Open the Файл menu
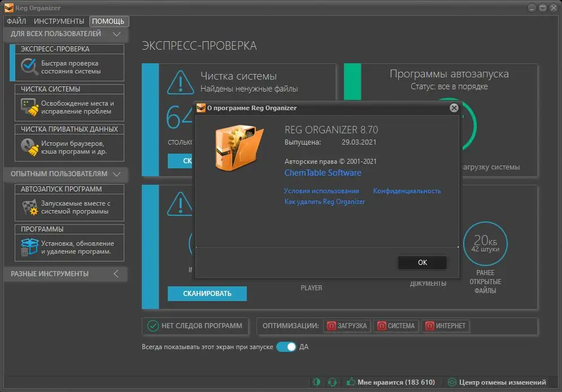 tap(16, 21)
